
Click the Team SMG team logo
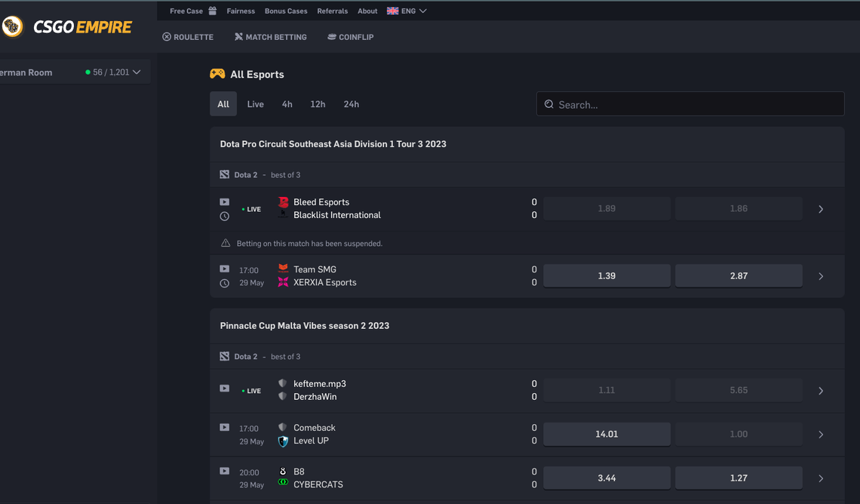point(283,269)
